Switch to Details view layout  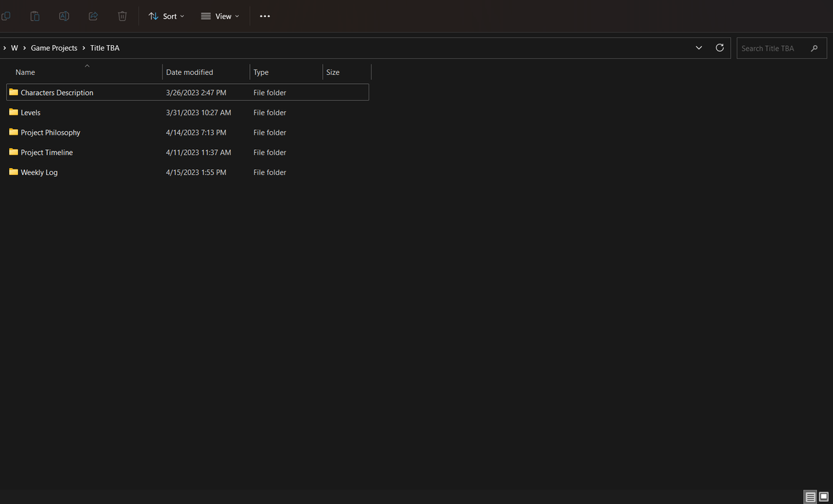pyautogui.click(x=810, y=497)
